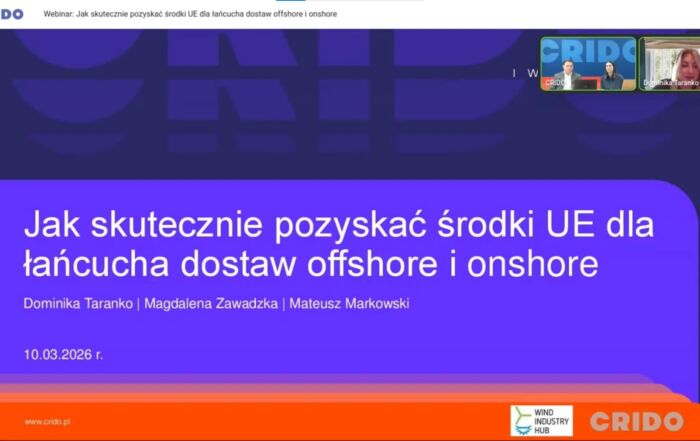The image size is (700, 441).
Task: Click the 'I W' text left of video thumbnails
Action: (x=525, y=73)
